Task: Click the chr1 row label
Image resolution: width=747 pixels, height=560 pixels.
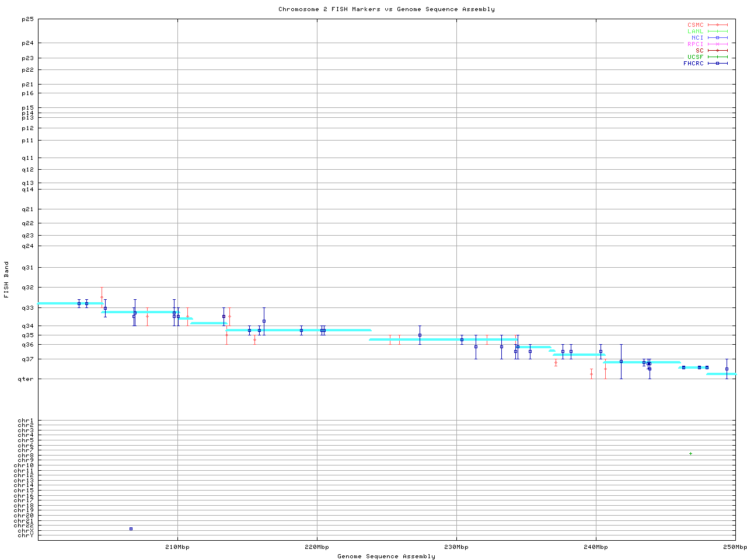Action: tap(26, 421)
